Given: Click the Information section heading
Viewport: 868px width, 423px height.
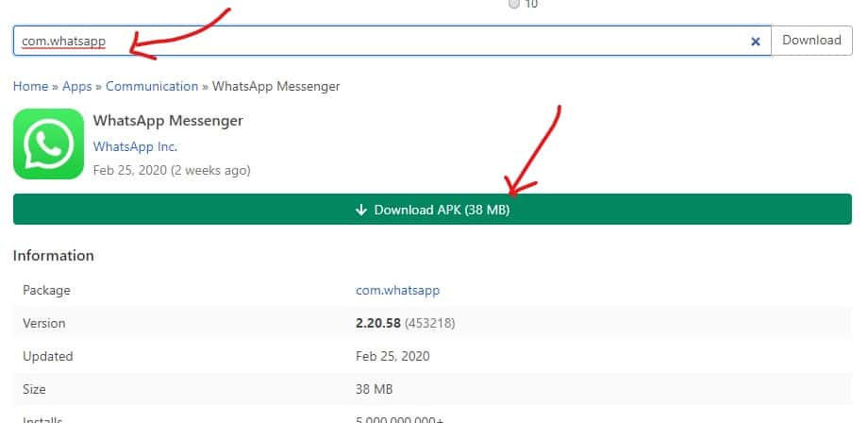Looking at the screenshot, I should 53,256.
